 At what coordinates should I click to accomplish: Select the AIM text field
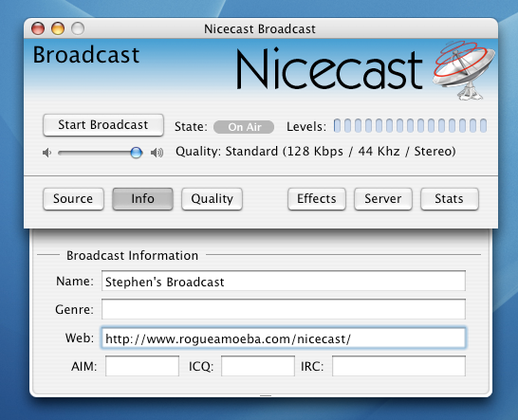click(x=142, y=366)
